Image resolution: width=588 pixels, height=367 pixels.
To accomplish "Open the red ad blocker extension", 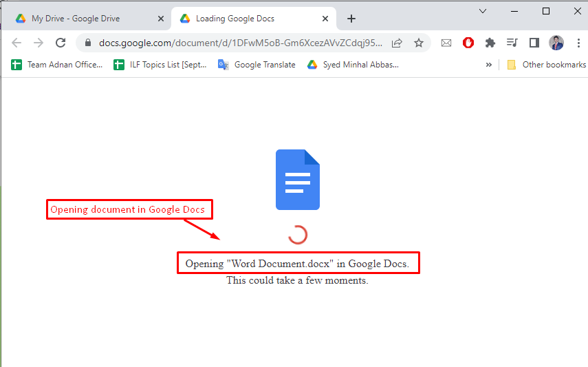I will [x=468, y=43].
